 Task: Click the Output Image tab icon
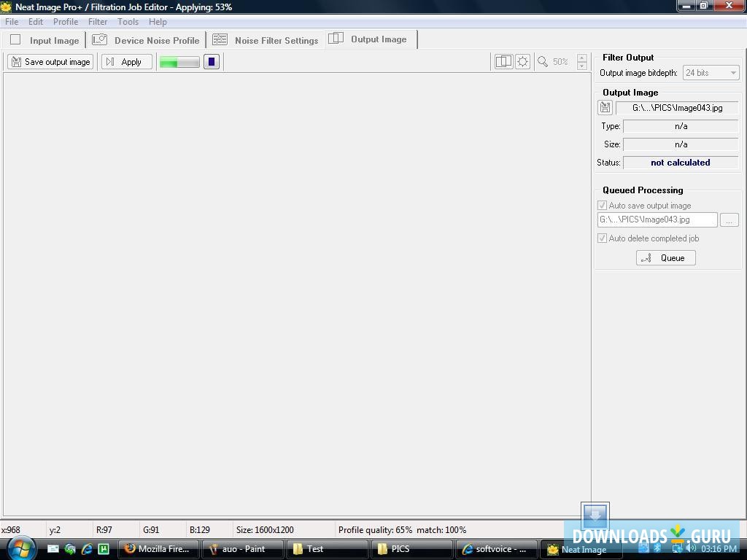coord(336,38)
